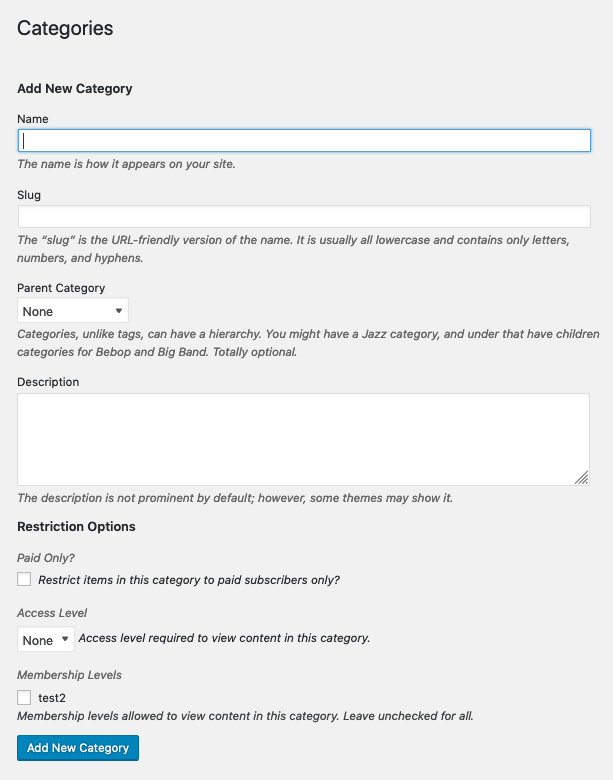The height and width of the screenshot is (780, 613).
Task: Focus the Name text field
Action: (x=304, y=141)
